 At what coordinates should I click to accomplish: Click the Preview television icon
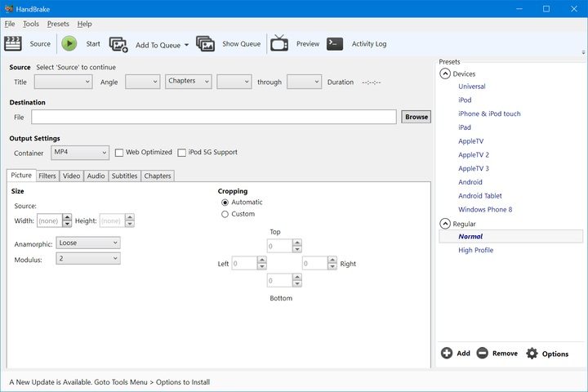click(279, 44)
